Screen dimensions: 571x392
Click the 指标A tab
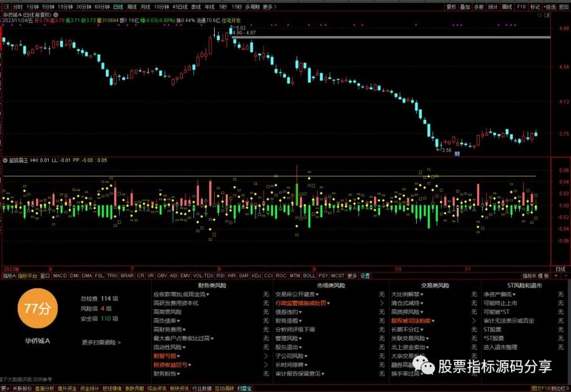point(9,276)
